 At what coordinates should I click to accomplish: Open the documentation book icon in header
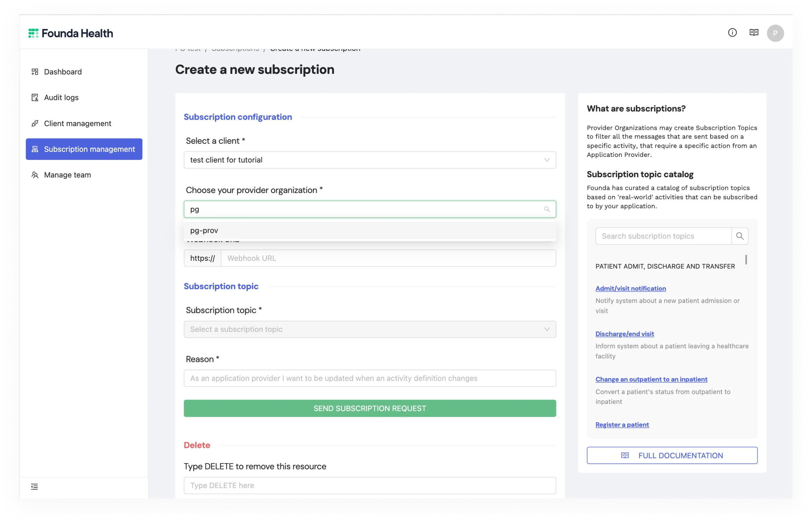click(x=754, y=33)
